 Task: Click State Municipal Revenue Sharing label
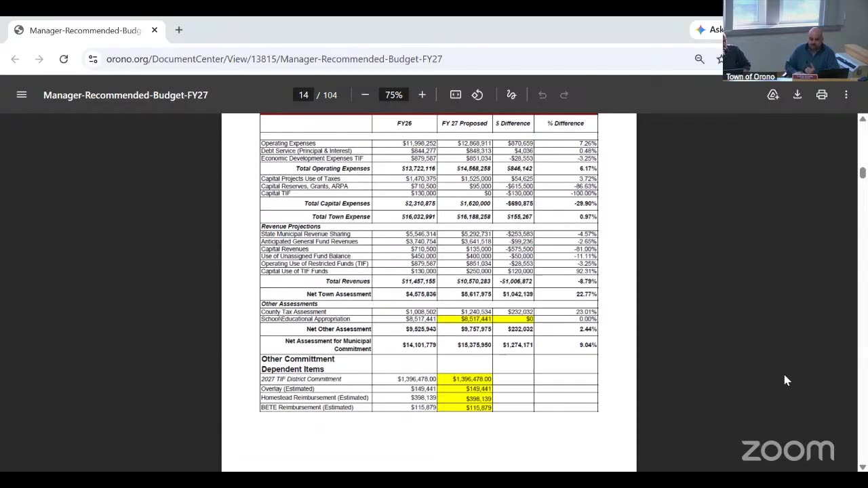[x=306, y=235]
